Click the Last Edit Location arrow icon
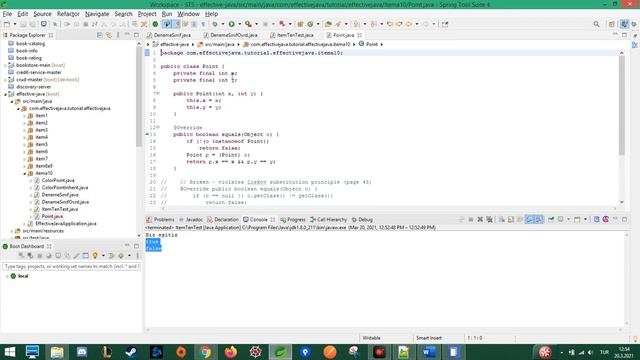 pos(389,24)
